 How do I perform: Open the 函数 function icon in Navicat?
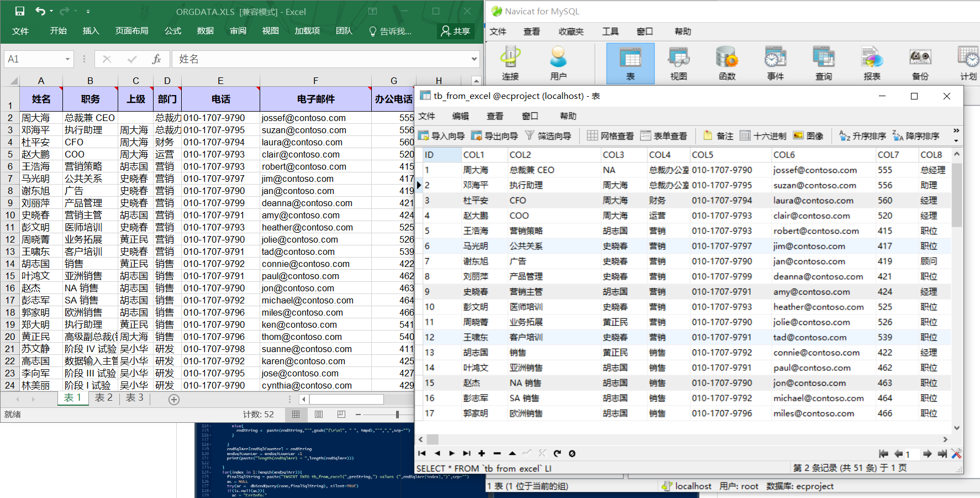click(727, 63)
